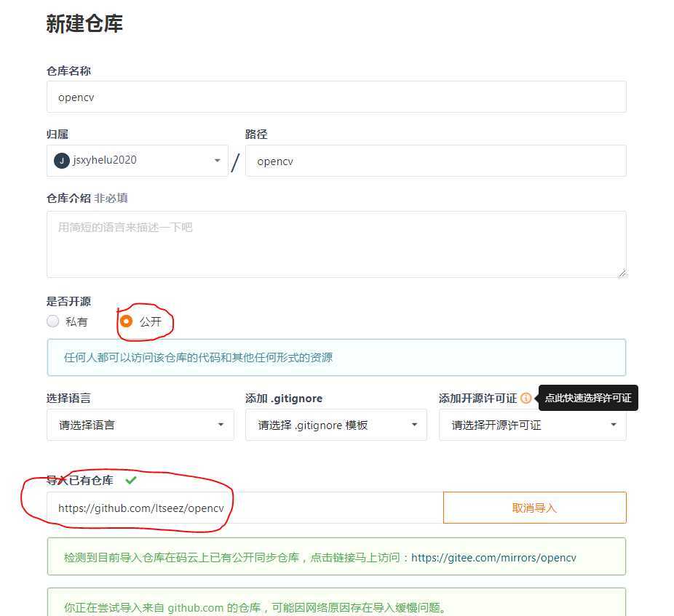Open the 归属 owner selector jsxyhelu2020
Screen dimensions: 674x616
pyautogui.click(x=137, y=161)
